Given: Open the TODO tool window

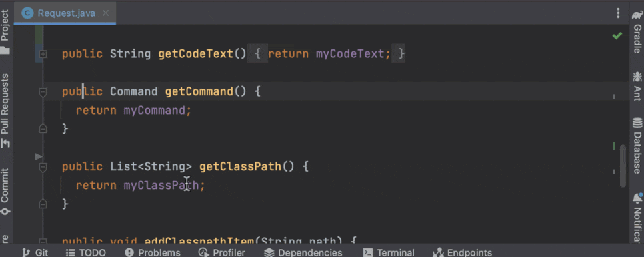Looking at the screenshot, I should click(x=86, y=252).
